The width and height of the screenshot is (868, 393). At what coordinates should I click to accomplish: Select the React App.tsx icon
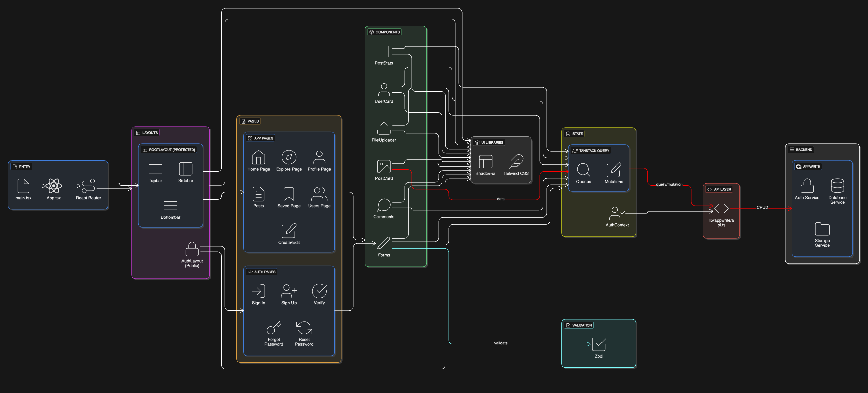click(54, 185)
